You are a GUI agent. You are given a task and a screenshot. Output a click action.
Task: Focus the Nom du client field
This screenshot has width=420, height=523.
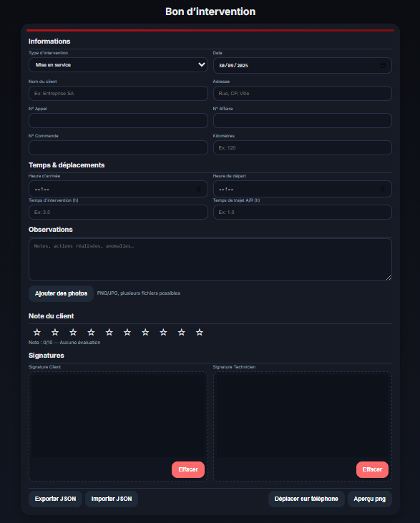[119, 94]
